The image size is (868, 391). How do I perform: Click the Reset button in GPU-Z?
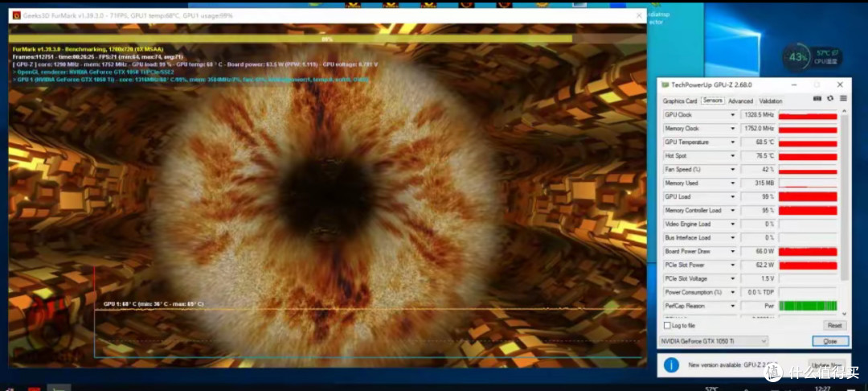click(x=834, y=326)
